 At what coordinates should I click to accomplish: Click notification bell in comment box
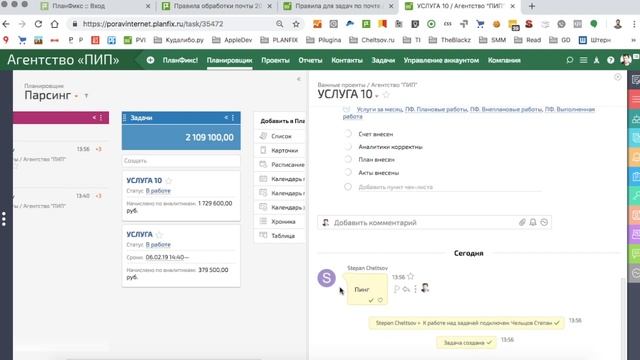click(533, 222)
